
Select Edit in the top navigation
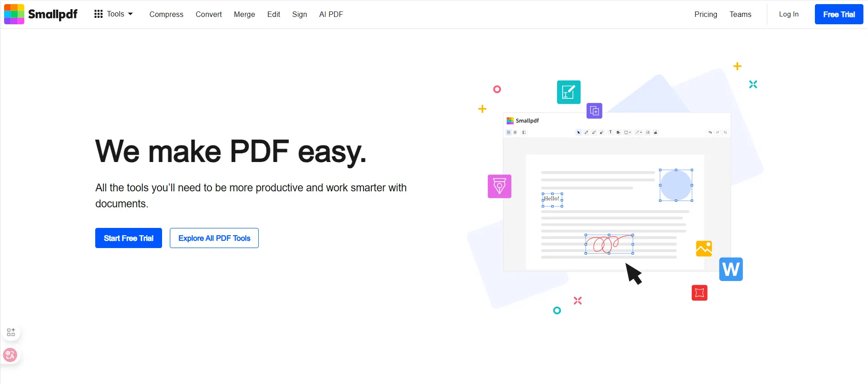pos(274,14)
